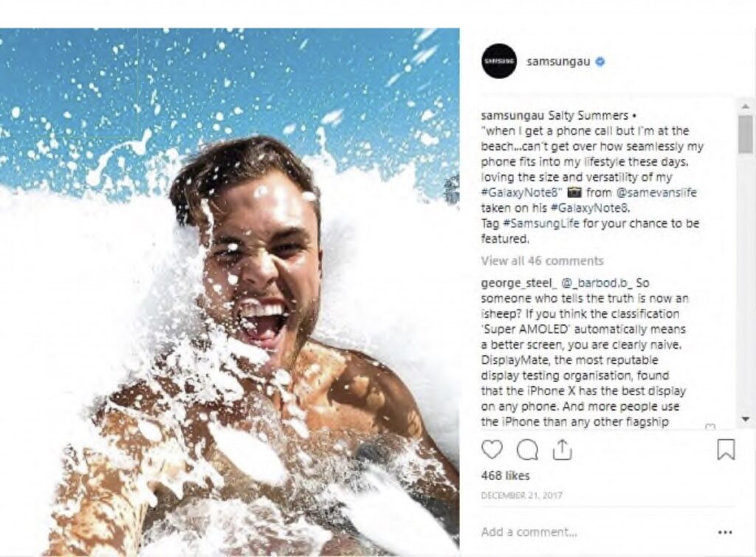This screenshot has width=756, height=557.
Task: Click the Samsung profile avatar
Action: pyautogui.click(x=499, y=61)
